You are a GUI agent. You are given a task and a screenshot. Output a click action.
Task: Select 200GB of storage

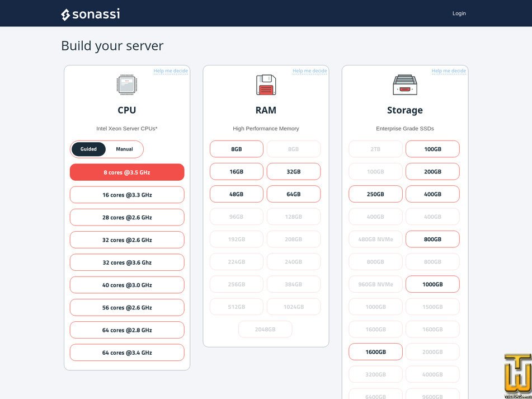432,172
